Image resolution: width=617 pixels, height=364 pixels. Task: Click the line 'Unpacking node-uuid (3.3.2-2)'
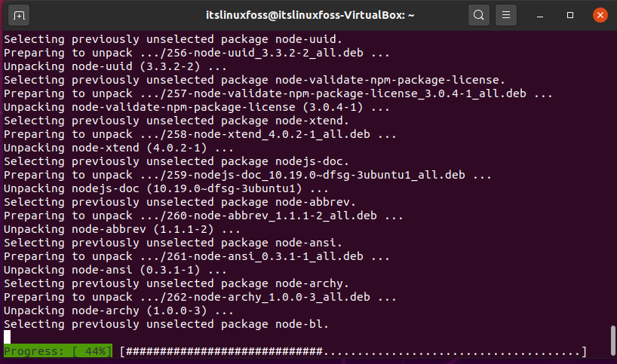115,66
